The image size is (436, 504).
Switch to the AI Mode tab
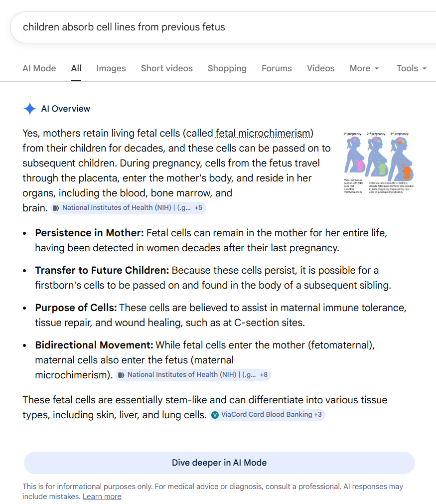pyautogui.click(x=39, y=68)
